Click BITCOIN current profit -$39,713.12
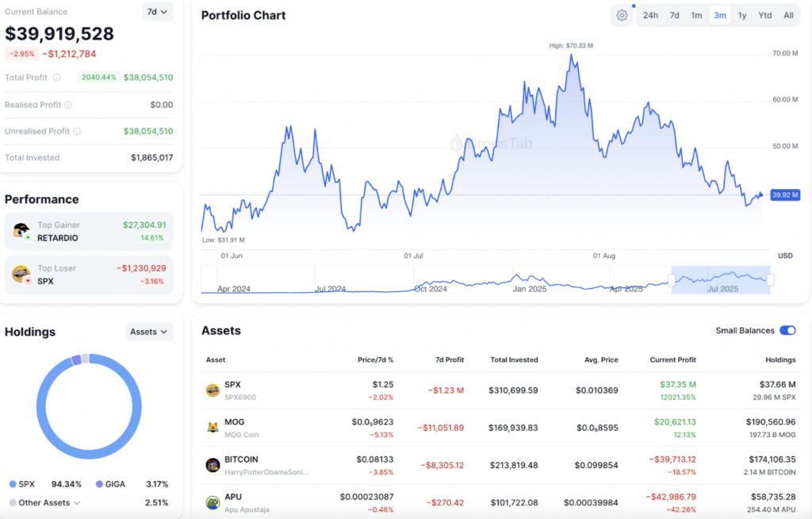The width and height of the screenshot is (812, 519). (672, 459)
